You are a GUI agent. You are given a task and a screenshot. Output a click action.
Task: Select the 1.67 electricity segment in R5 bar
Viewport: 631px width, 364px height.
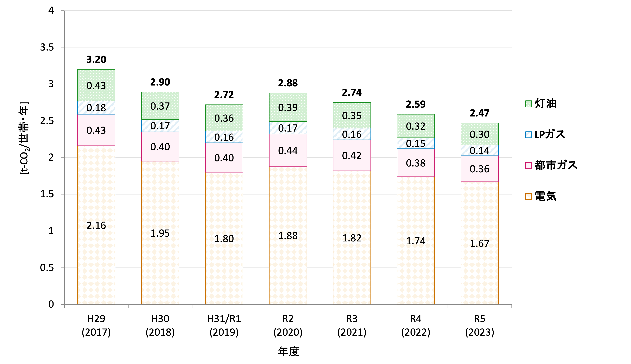[x=479, y=243]
